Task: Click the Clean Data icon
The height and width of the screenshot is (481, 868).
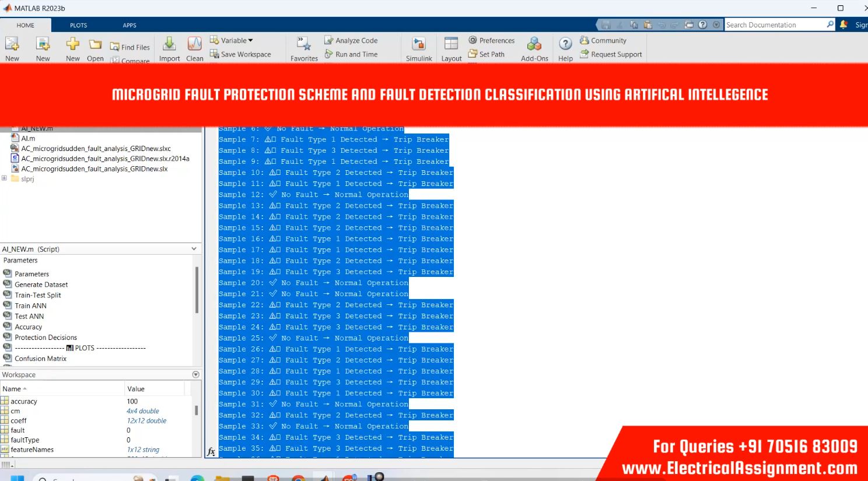Action: click(x=194, y=44)
